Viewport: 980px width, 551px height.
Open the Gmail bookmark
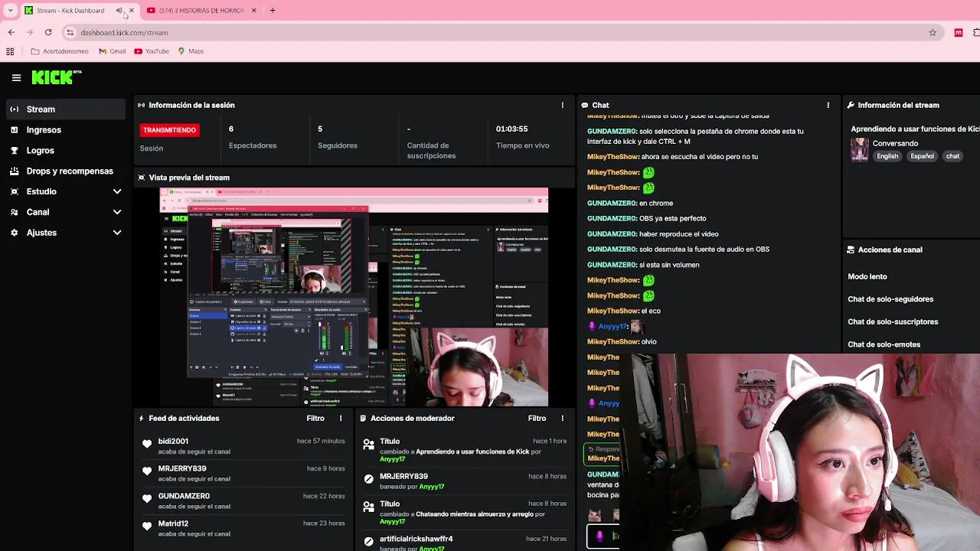click(112, 51)
